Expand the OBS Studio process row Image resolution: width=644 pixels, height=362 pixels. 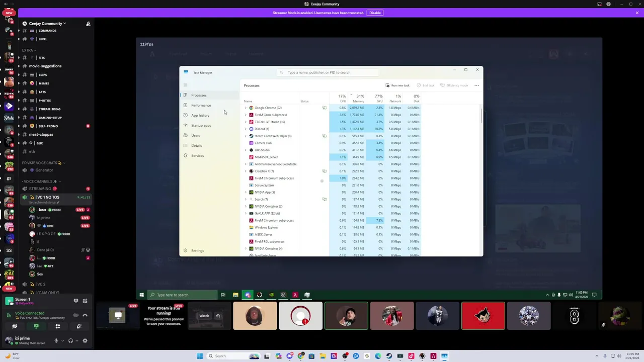point(246,150)
